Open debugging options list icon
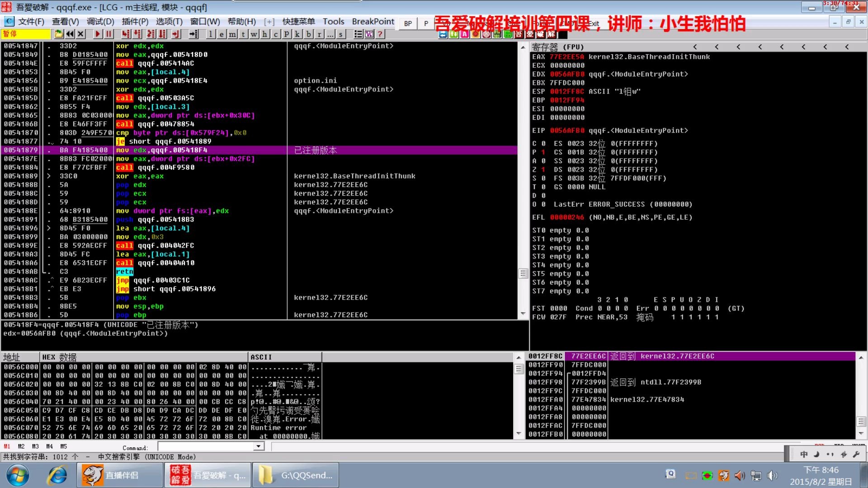 click(358, 34)
